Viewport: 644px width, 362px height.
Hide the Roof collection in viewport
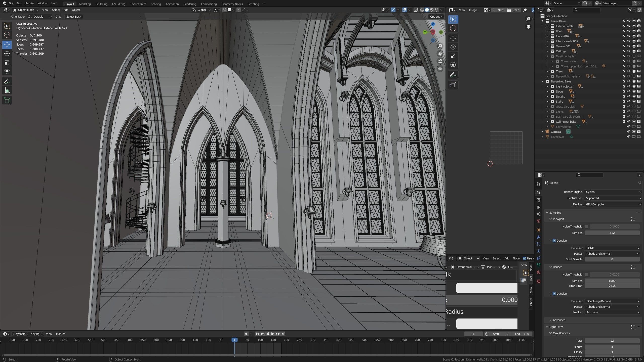pos(629,31)
